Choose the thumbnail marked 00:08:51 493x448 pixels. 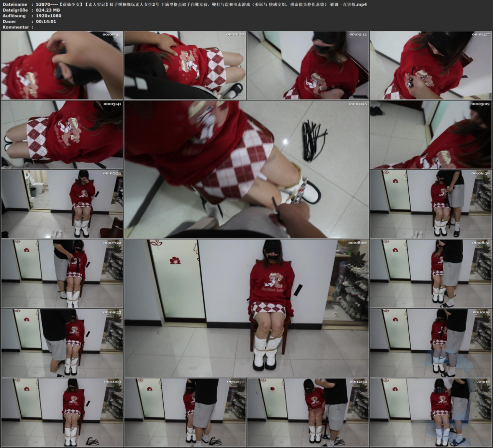[431, 274]
